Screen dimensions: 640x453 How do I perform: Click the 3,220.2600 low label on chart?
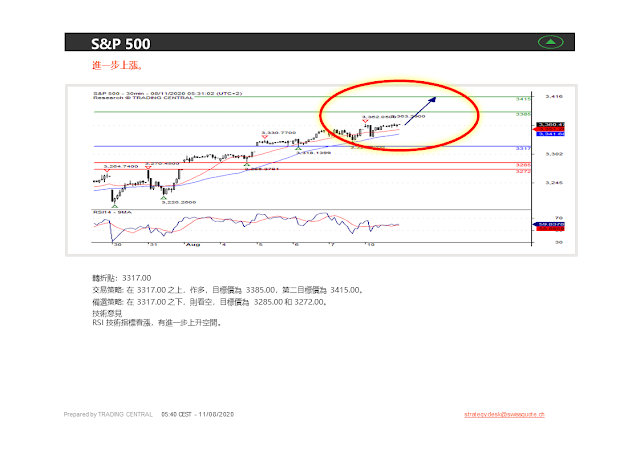pos(179,202)
